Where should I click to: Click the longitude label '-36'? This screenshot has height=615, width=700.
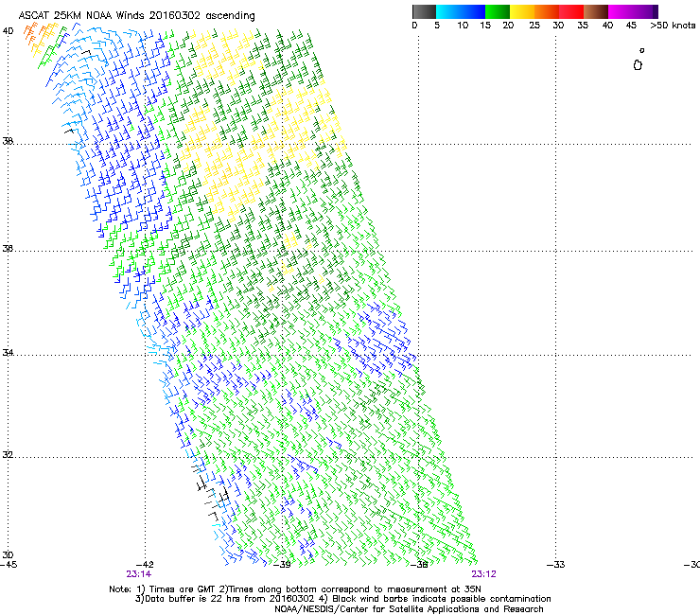419,565
